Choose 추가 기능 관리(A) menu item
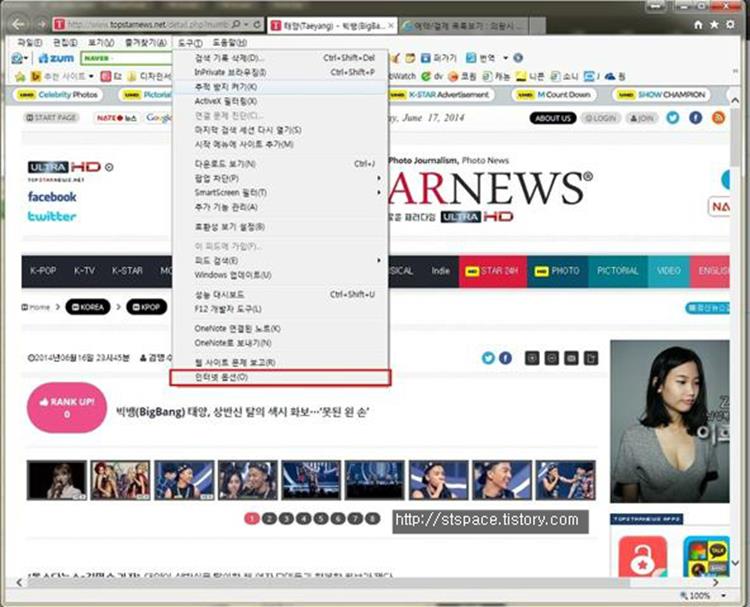 pos(280,207)
